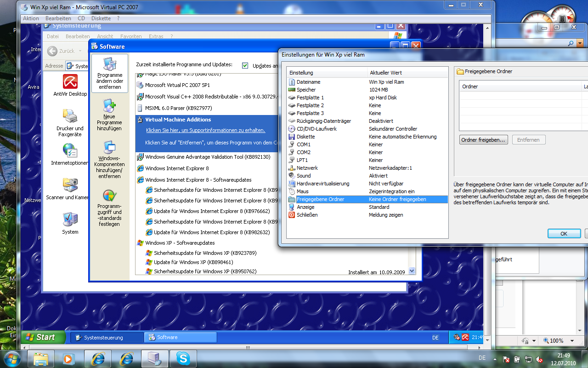Viewport: 588px width, 368px height.
Task: Select the Netzwerk setting row
Action: pyautogui.click(x=307, y=168)
